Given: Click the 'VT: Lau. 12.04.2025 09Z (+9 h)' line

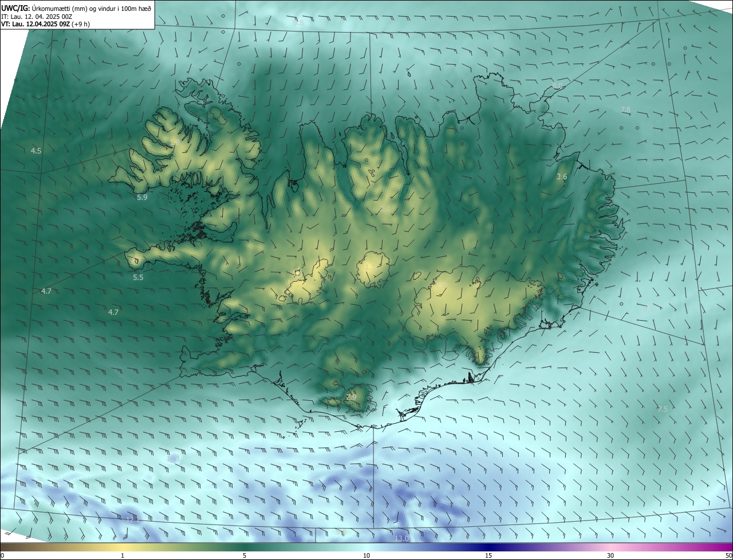Looking at the screenshot, I should (45, 24).
